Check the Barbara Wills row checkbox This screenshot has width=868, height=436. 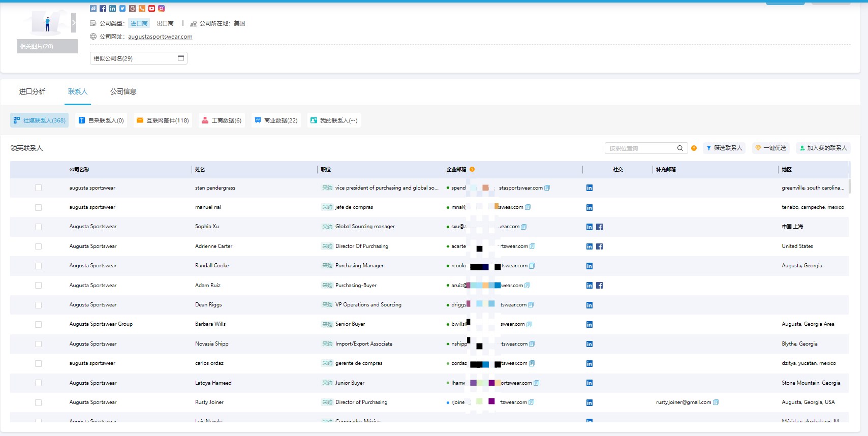click(38, 324)
